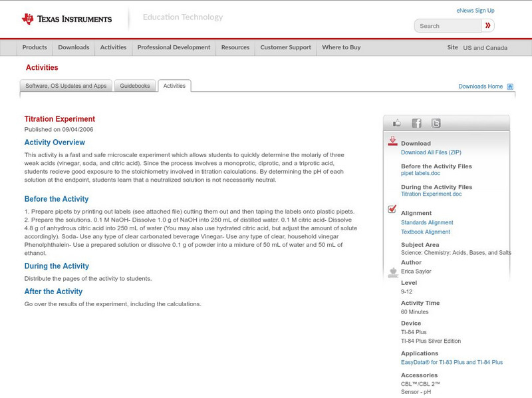Click the thumbs-up like icon
This screenshot has width=532, height=398.
tap(396, 123)
